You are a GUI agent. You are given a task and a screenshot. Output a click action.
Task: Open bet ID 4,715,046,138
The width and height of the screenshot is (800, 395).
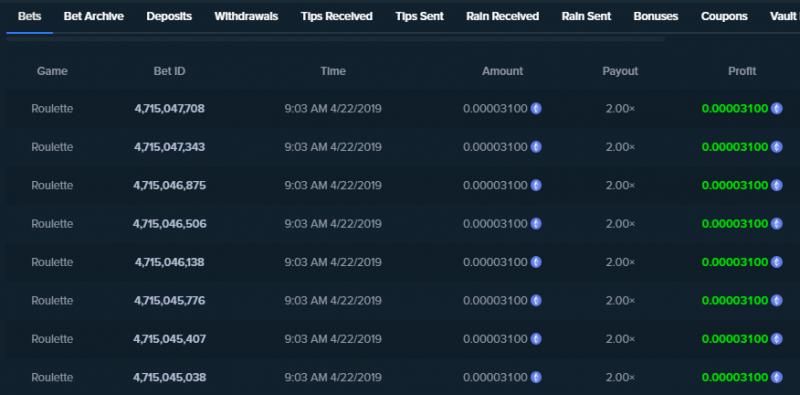pos(170,262)
